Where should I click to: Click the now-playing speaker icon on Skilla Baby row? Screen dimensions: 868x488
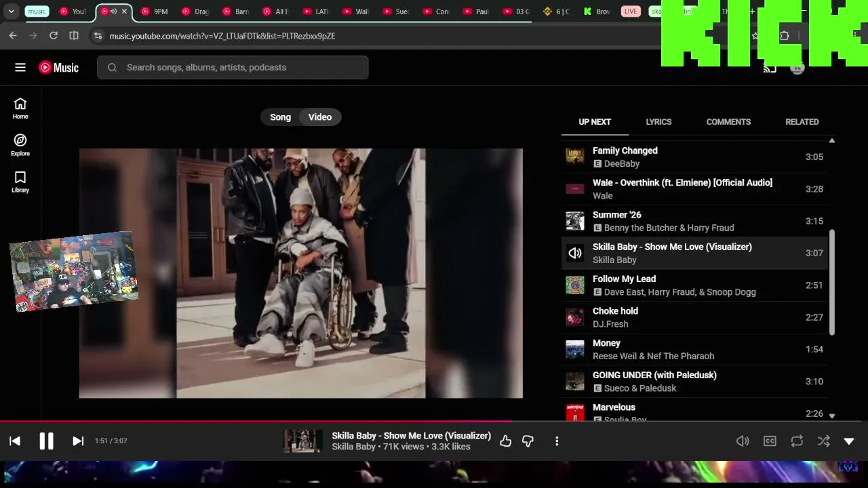(575, 253)
